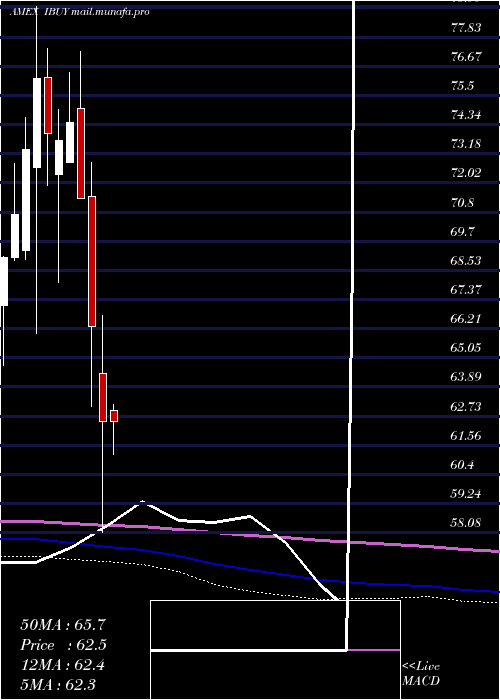Click the 59.24 price axis label
Screen dimensions: 500x700
point(466,493)
